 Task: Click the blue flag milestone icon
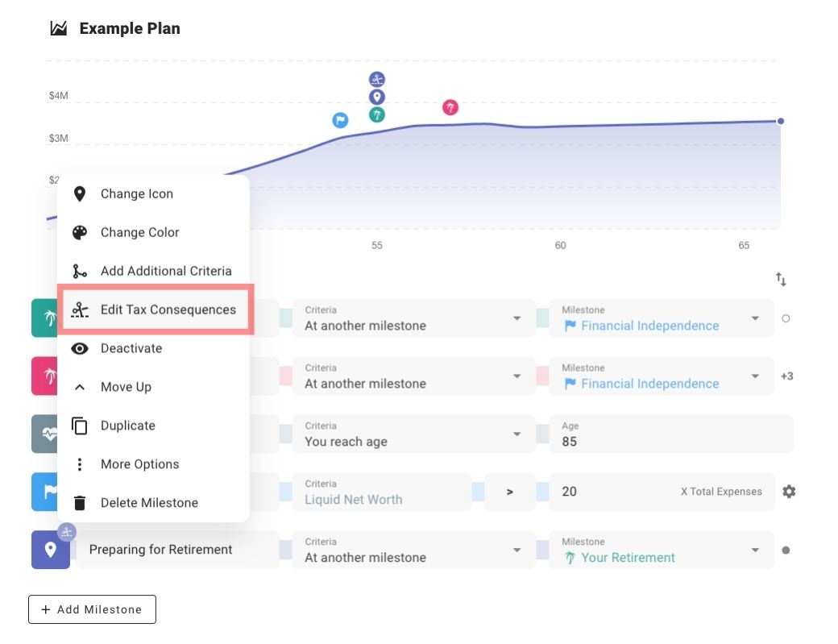click(x=45, y=492)
